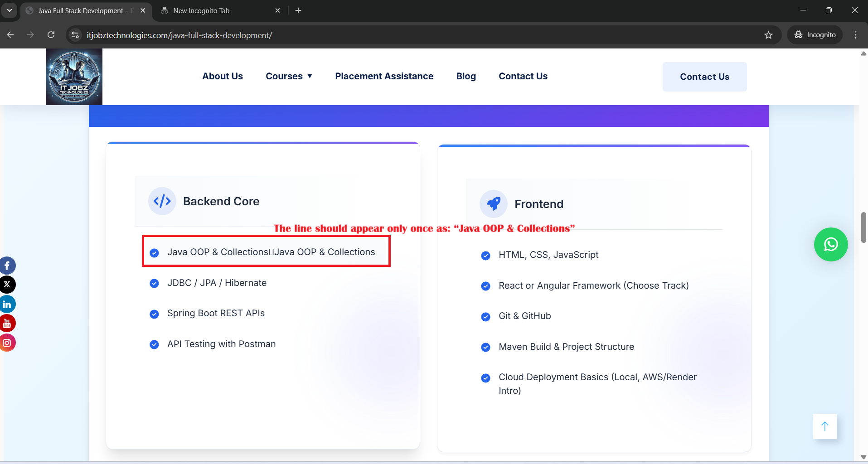This screenshot has height=464, width=868.
Task: Click the rocket icon beside Frontend
Action: point(494,204)
